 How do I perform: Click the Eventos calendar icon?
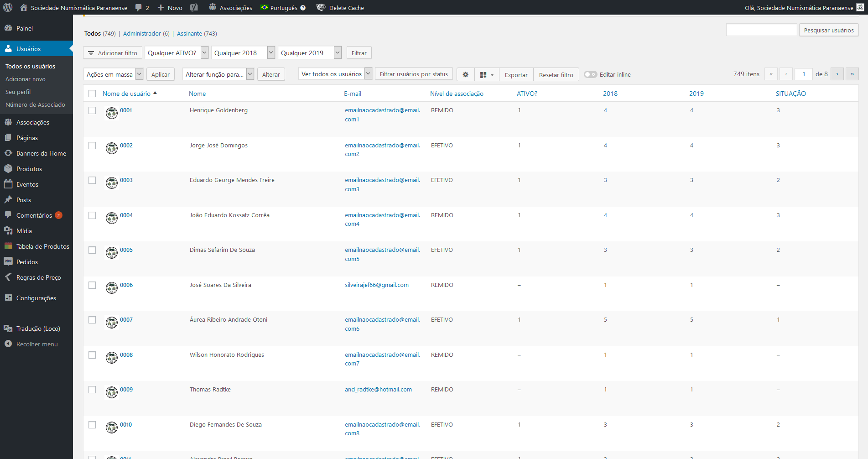pos(8,184)
